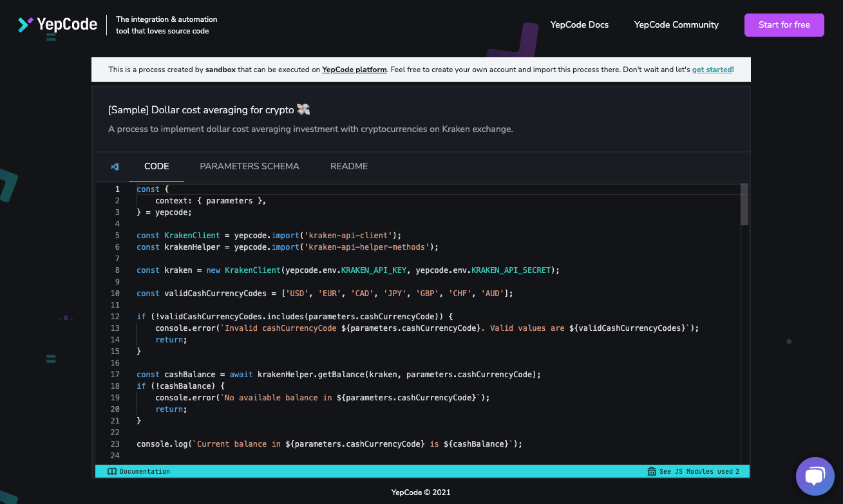Click the integration & automation tagline
843x504 pixels.
[x=167, y=25]
